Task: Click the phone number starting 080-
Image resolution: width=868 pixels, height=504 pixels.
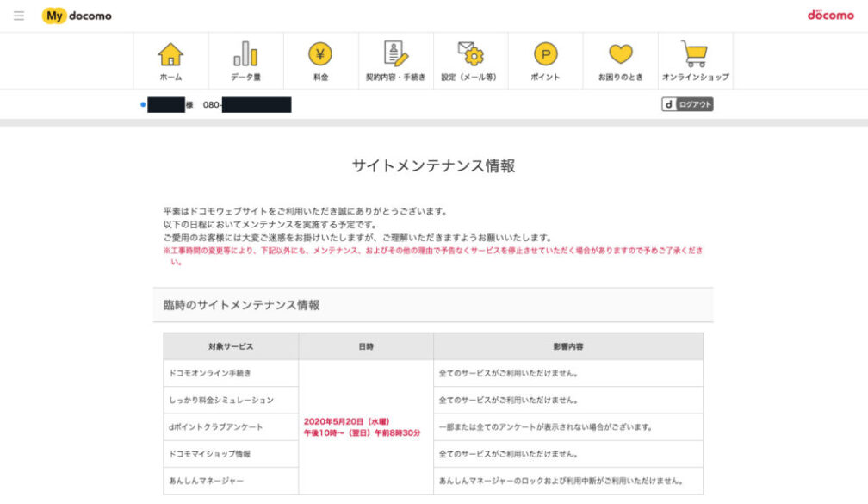Action: pyautogui.click(x=247, y=105)
